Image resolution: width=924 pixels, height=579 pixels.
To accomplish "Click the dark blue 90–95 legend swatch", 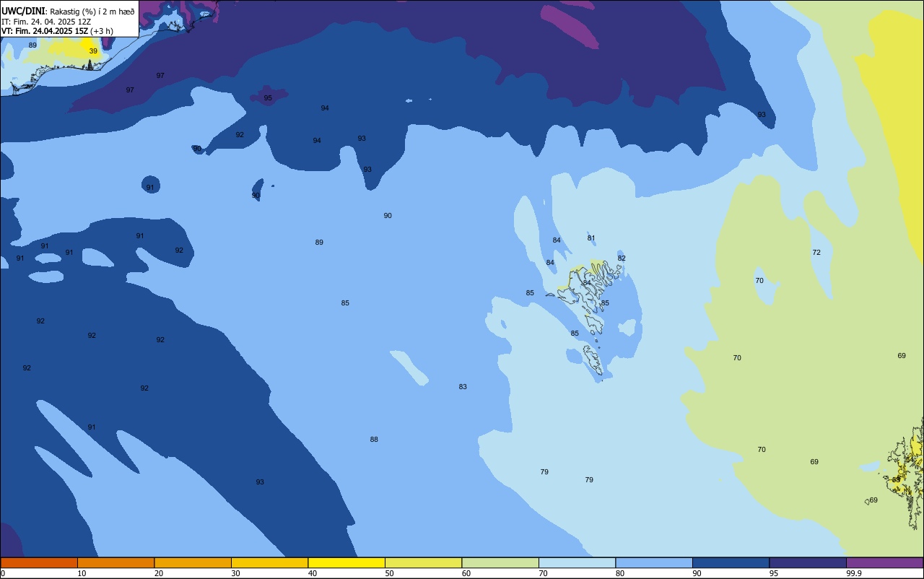I will (x=731, y=562).
